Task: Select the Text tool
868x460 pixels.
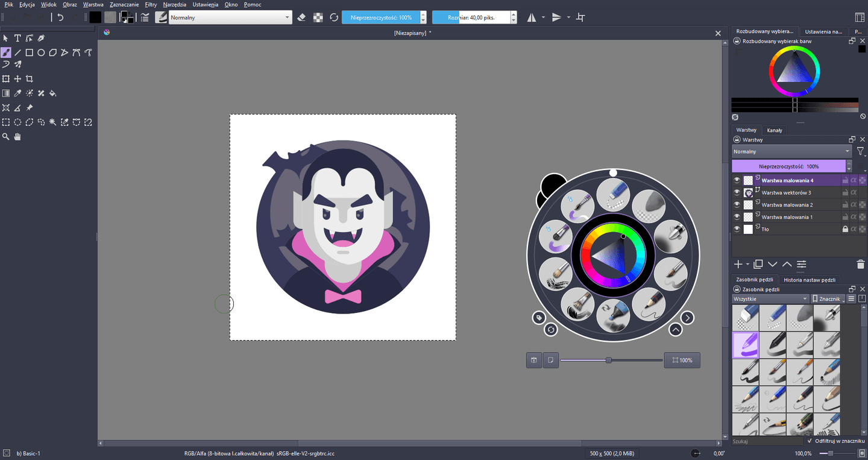Action: coord(17,37)
